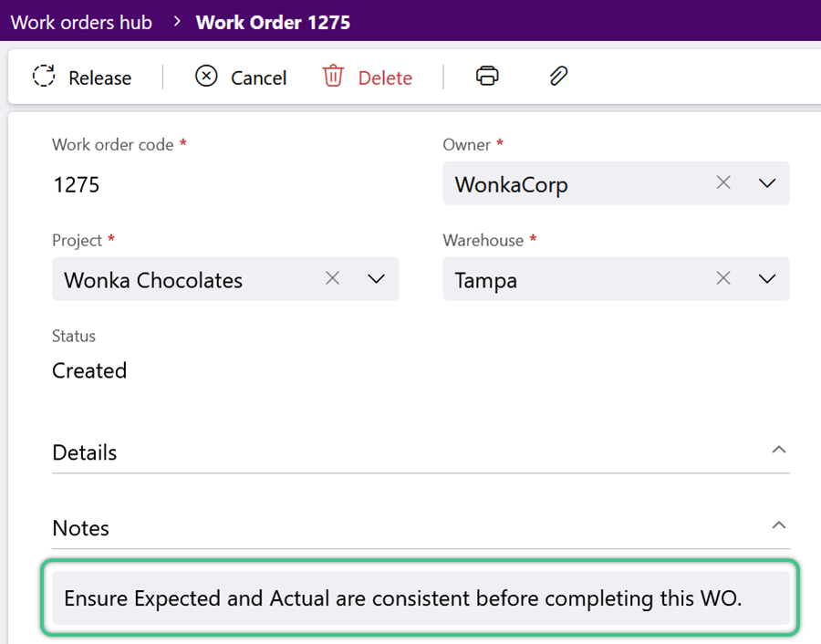Select the WonkaCorp owner combo box text
Screen dimensions: 821x644
pos(511,185)
